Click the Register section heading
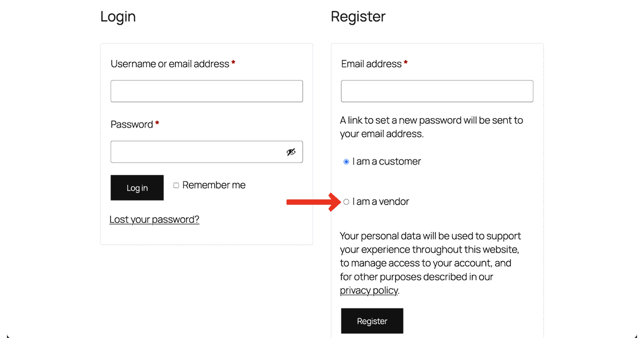Viewport: 644px width, 338px height. [358, 17]
